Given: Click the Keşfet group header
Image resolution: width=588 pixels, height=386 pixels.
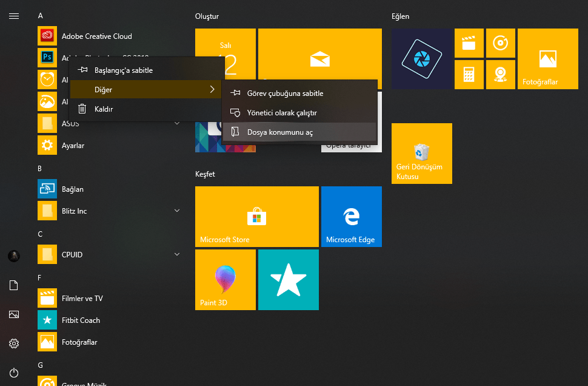Looking at the screenshot, I should click(205, 174).
